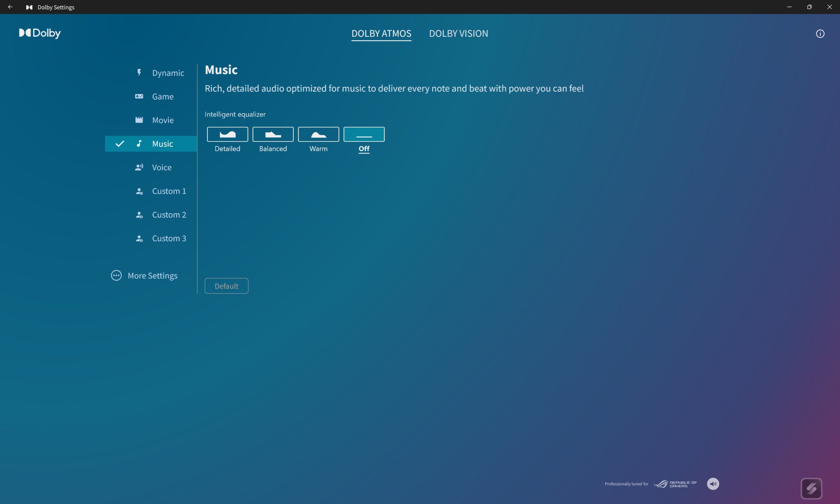Image resolution: width=840 pixels, height=504 pixels.
Task: Open the info icon in the header
Action: [x=820, y=33]
